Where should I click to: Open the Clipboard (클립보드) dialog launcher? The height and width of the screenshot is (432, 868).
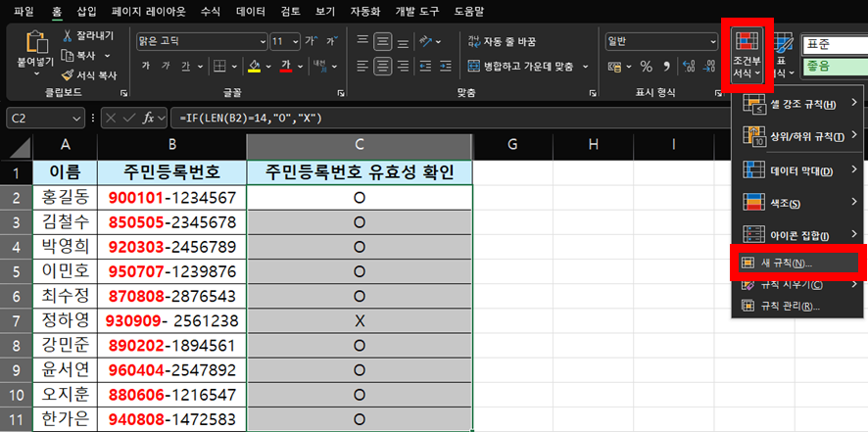pos(123,93)
